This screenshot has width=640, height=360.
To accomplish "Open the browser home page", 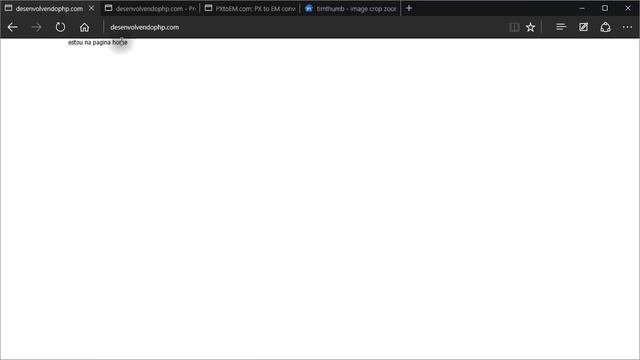I will pyautogui.click(x=84, y=27).
